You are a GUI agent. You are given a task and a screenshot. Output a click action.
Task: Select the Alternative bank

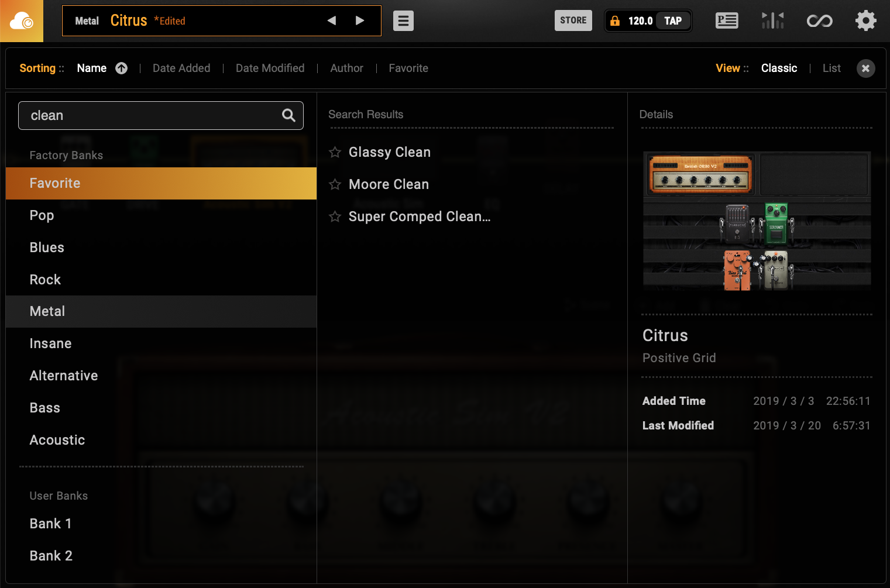(161, 376)
